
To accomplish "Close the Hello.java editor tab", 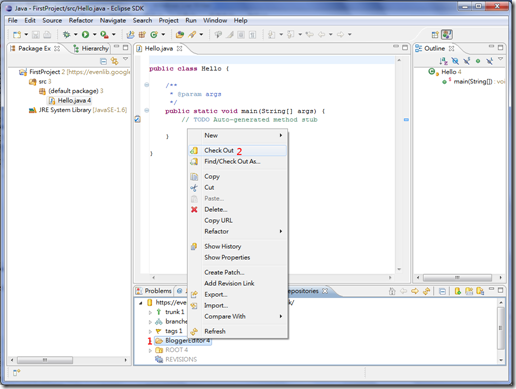I will click(180, 49).
